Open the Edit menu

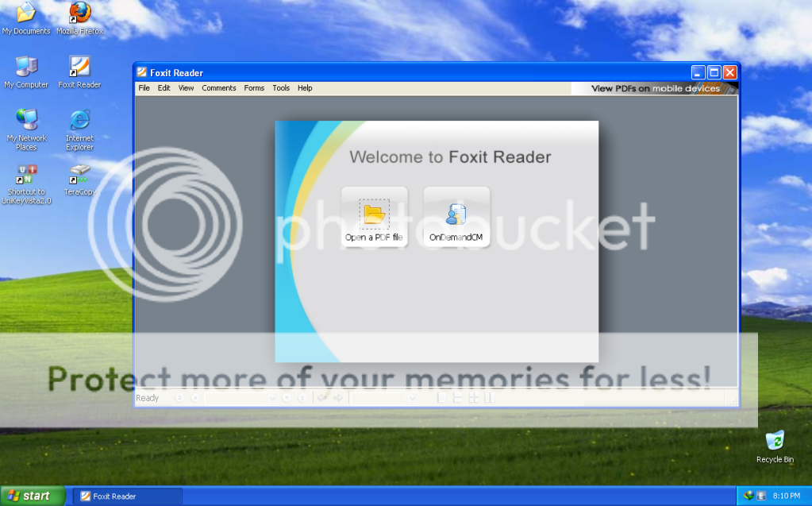[164, 88]
